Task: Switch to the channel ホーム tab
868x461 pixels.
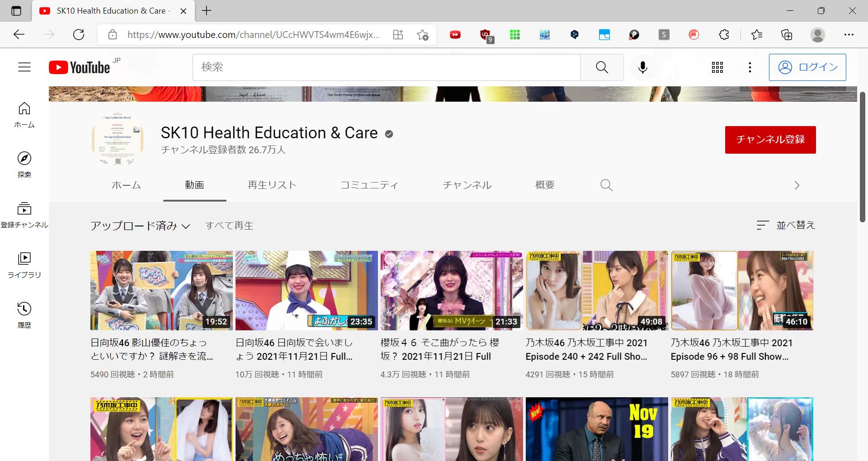Action: pyautogui.click(x=126, y=185)
